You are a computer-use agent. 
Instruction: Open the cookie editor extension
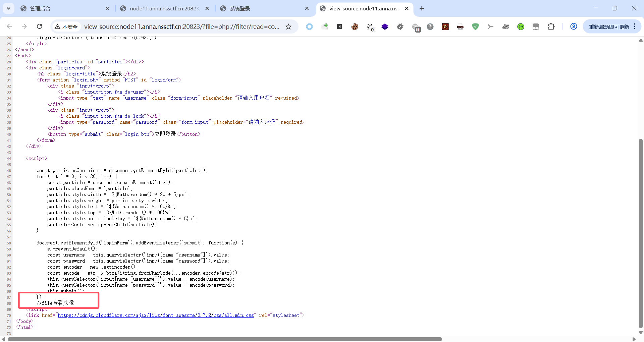355,27
